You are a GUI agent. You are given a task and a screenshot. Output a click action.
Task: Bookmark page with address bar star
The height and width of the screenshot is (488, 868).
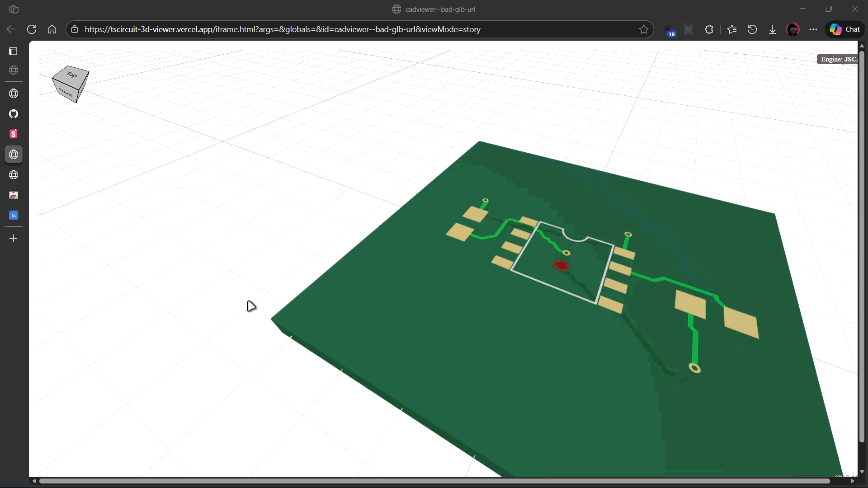pyautogui.click(x=644, y=29)
